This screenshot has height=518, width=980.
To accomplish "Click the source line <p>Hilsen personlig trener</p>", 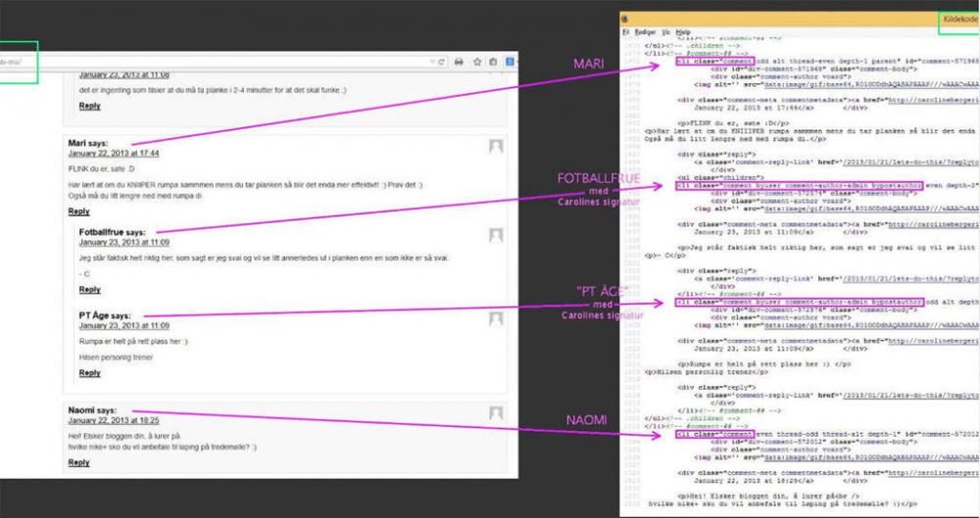I will [x=707, y=372].
